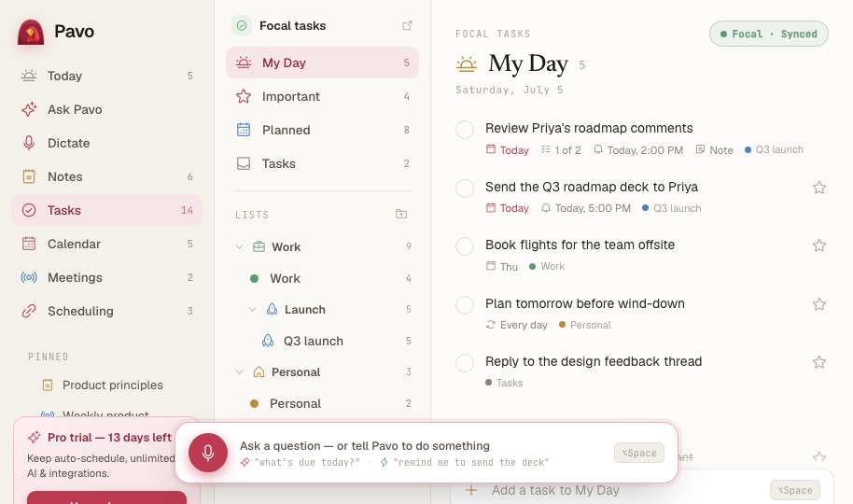Click Add a task to My Day field
This screenshot has height=504, width=853.
click(642, 490)
